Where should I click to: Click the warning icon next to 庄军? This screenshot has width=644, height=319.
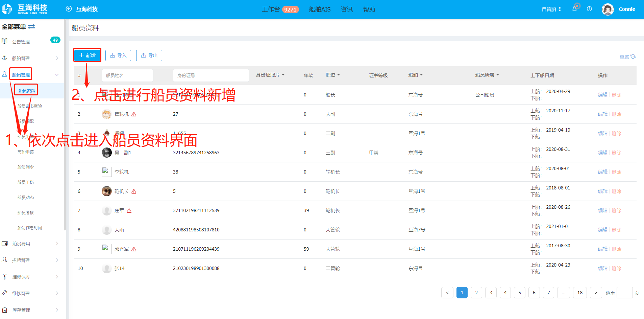tap(129, 211)
